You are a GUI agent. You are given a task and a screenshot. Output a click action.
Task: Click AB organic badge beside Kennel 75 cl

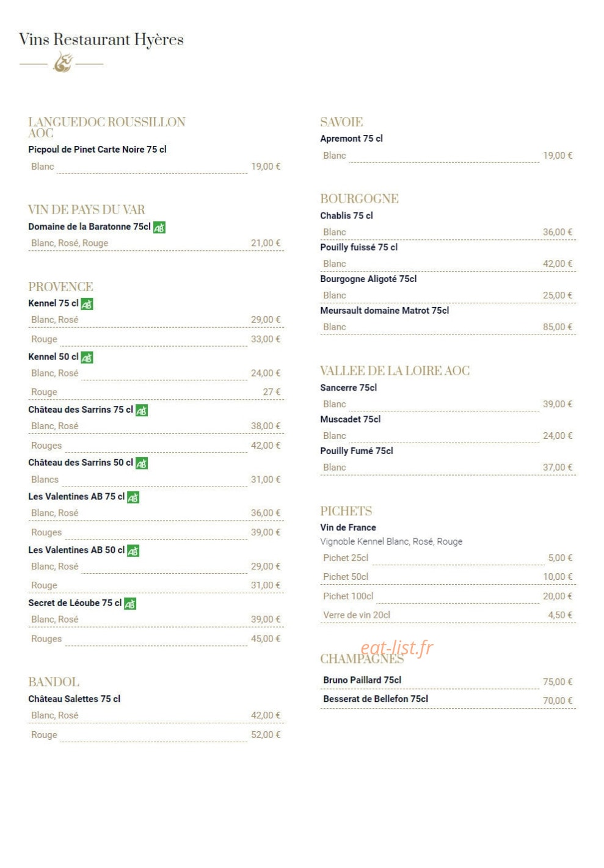pos(87,304)
